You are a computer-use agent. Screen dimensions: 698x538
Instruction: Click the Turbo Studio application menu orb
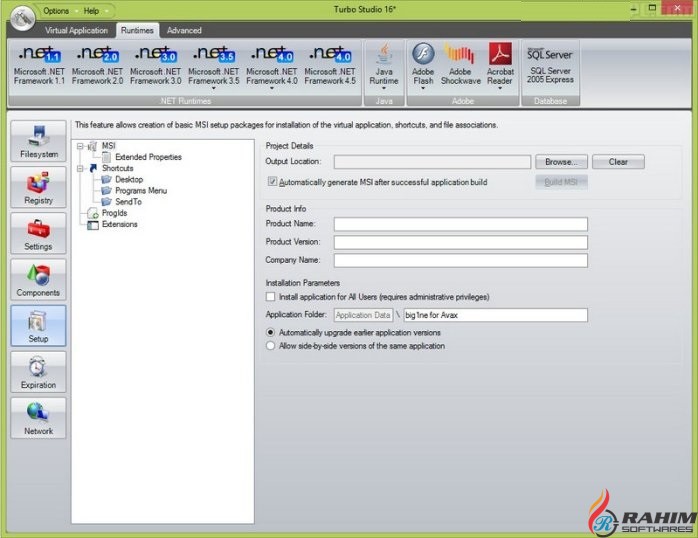tap(23, 18)
